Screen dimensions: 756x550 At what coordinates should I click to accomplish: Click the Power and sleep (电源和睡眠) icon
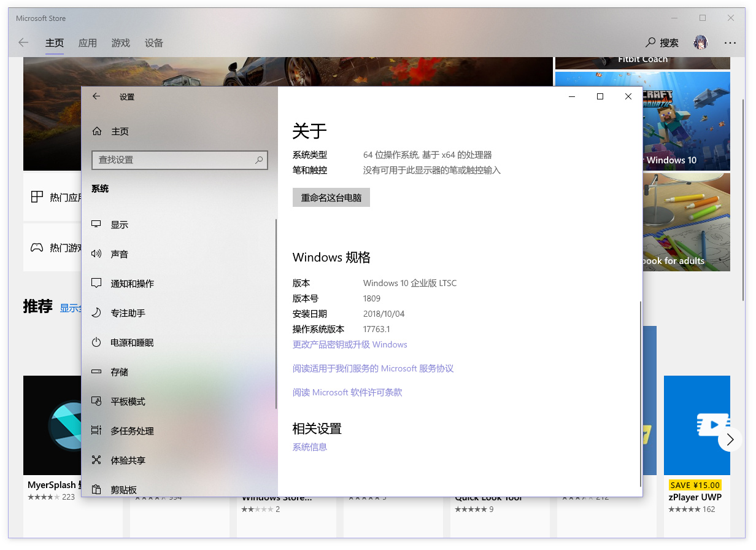tap(96, 343)
